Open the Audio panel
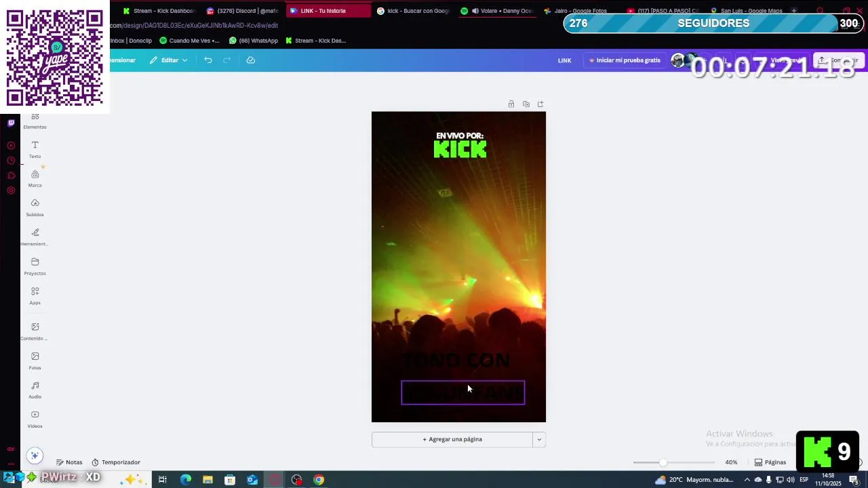Viewport: 868px width, 488px height. [35, 390]
